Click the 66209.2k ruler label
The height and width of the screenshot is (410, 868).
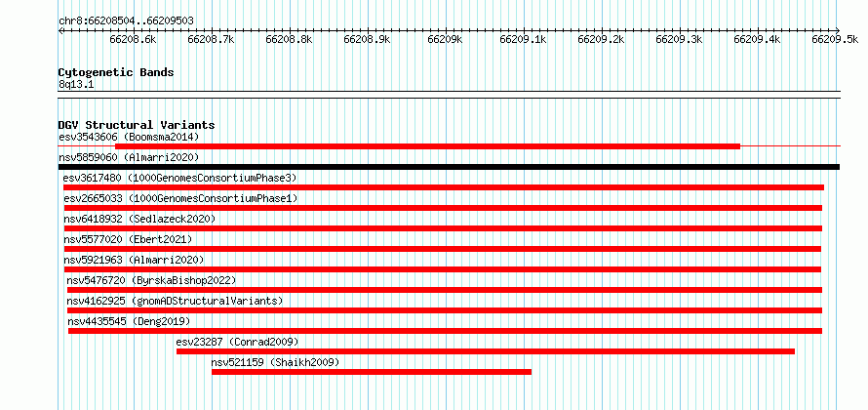(x=601, y=39)
